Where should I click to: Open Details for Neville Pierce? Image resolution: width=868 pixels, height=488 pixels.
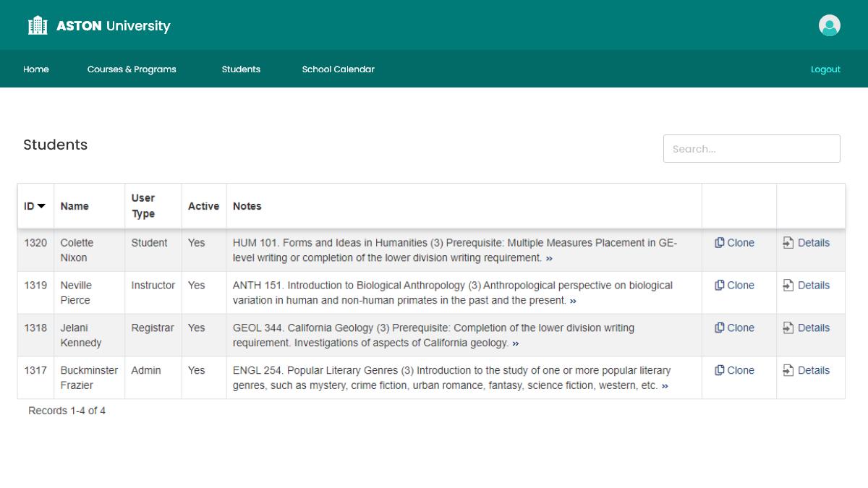click(806, 286)
